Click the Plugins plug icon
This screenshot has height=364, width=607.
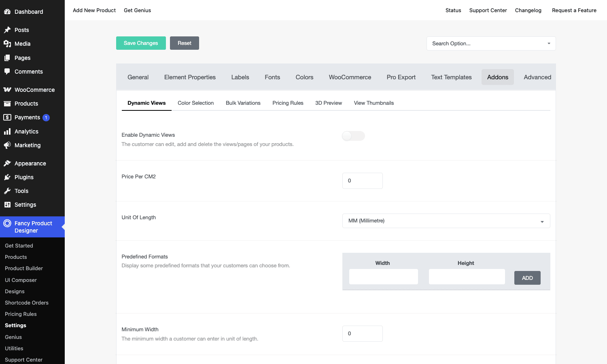(7, 177)
